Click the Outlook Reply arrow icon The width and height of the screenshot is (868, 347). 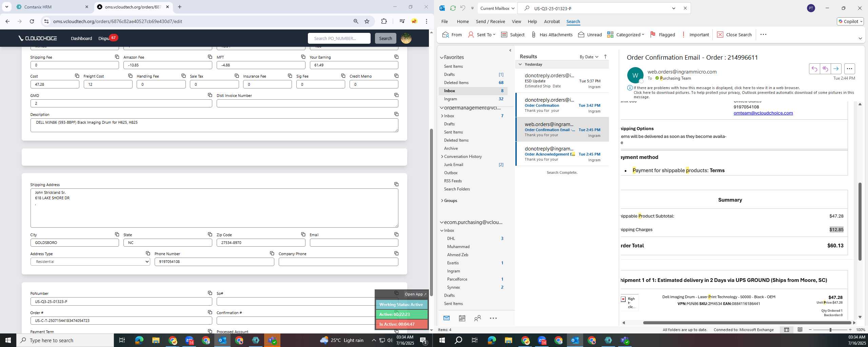[814, 68]
